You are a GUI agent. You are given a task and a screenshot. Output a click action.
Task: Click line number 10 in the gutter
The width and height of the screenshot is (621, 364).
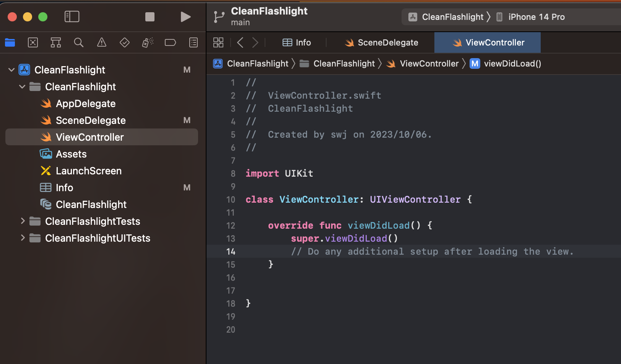(231, 200)
